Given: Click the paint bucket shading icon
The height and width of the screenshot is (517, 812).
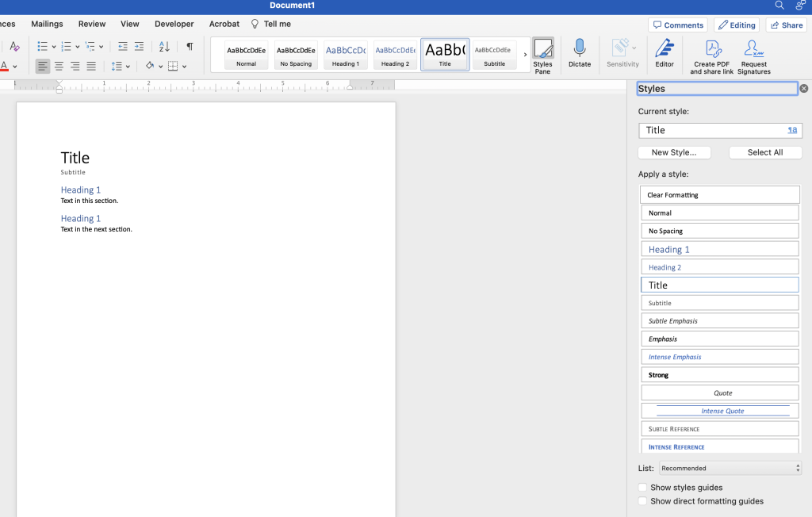Looking at the screenshot, I should (x=150, y=65).
